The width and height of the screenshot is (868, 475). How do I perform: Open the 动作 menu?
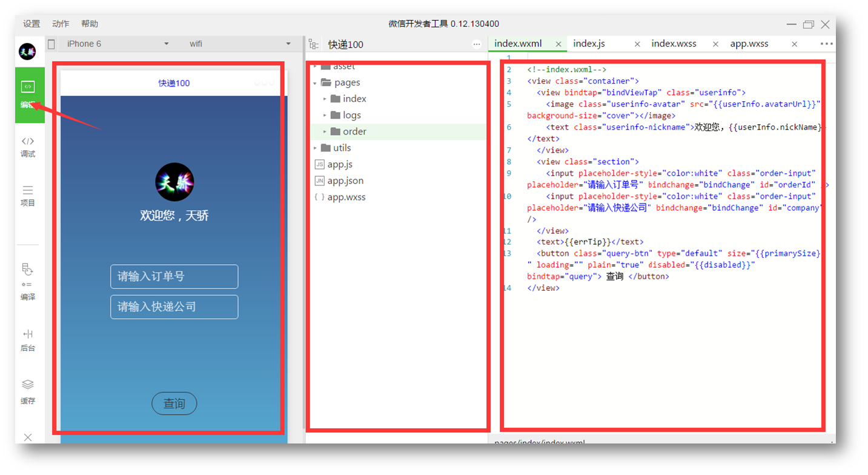click(x=61, y=24)
